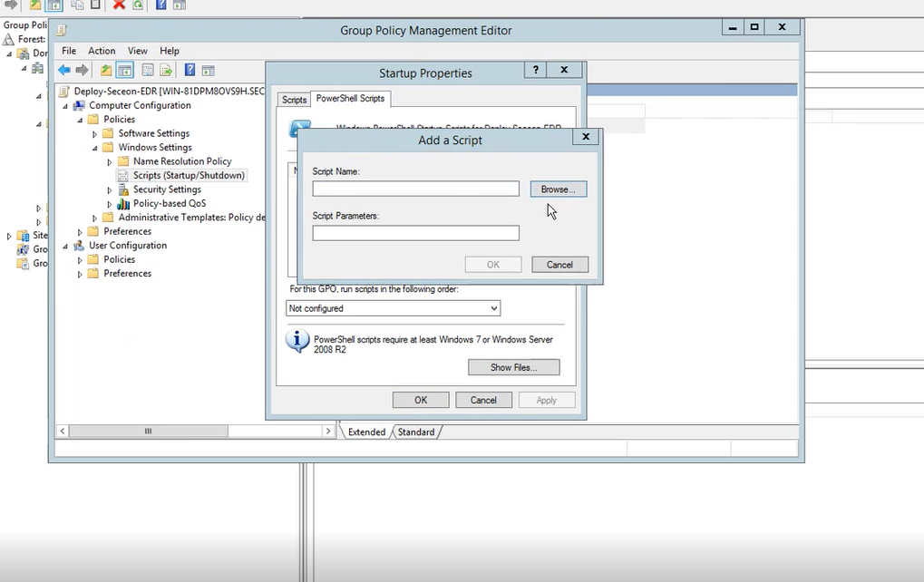The height and width of the screenshot is (582, 924).
Task: Open the parent folder with Up icon
Action: point(108,70)
